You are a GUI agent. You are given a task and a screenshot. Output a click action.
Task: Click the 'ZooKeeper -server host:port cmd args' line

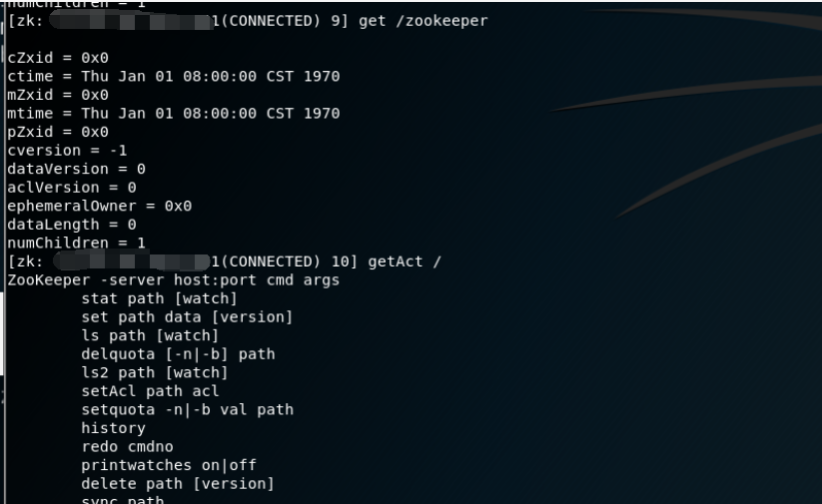173,280
